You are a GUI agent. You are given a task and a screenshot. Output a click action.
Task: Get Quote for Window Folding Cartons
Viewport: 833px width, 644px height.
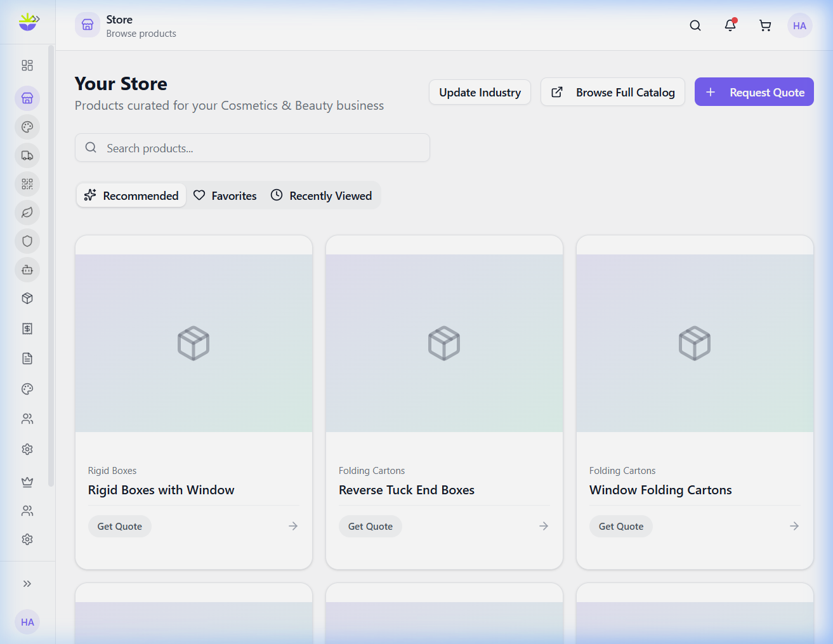[x=621, y=526]
